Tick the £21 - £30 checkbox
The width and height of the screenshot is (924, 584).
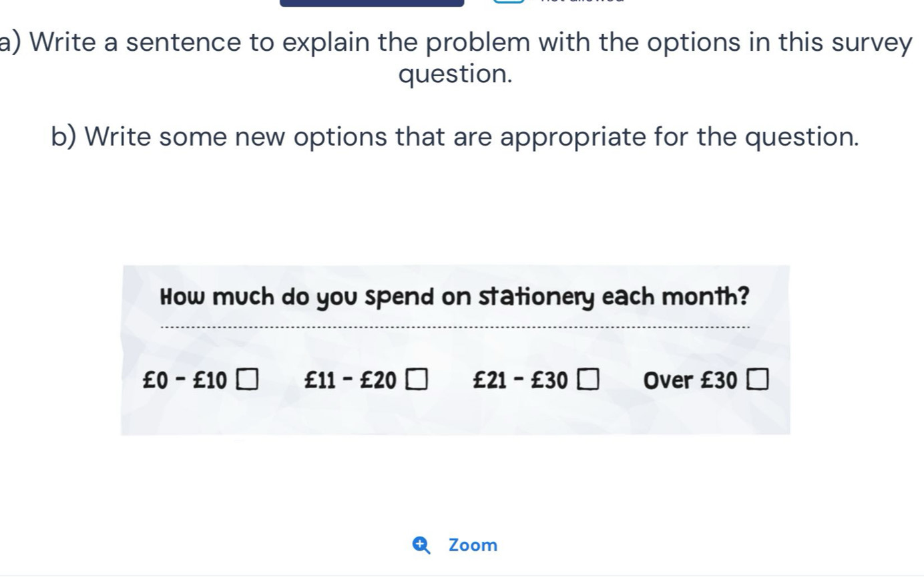point(588,379)
